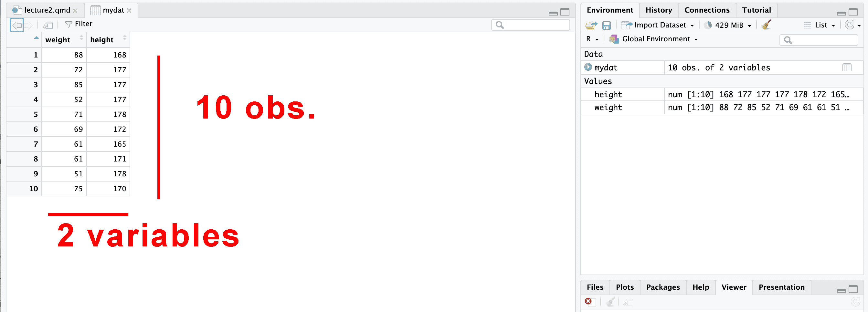This screenshot has height=312, width=868.
Task: Switch to the lecture2.qmd tab
Action: (47, 10)
